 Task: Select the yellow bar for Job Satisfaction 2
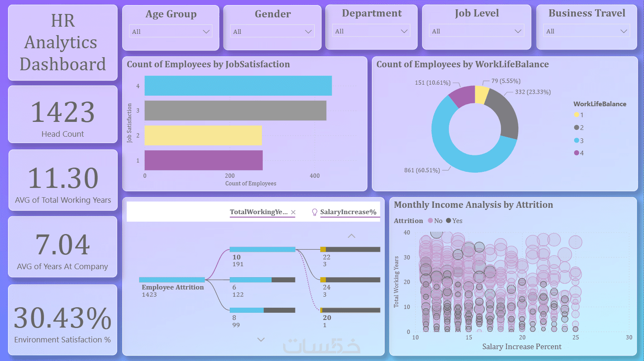coord(203,135)
